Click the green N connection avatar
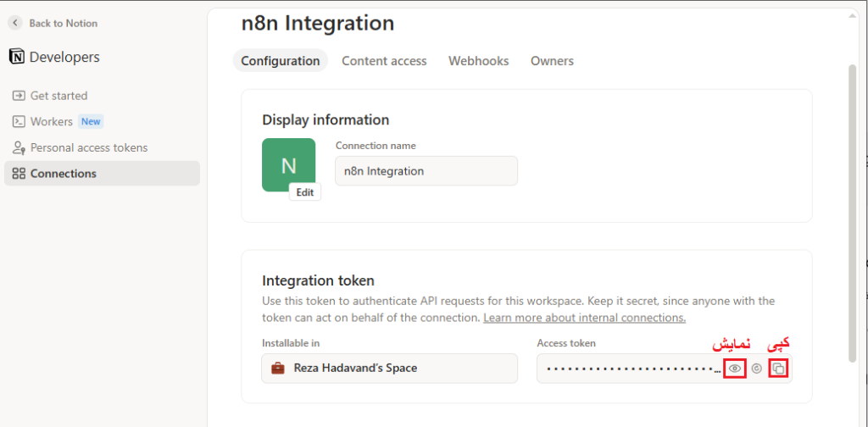This screenshot has height=427, width=868. pyautogui.click(x=288, y=165)
